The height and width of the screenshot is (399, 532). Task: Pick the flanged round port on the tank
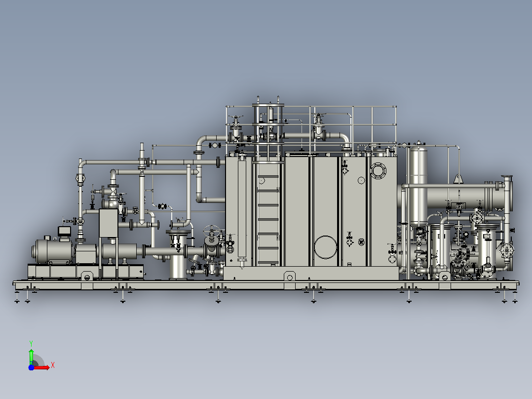click(378, 170)
